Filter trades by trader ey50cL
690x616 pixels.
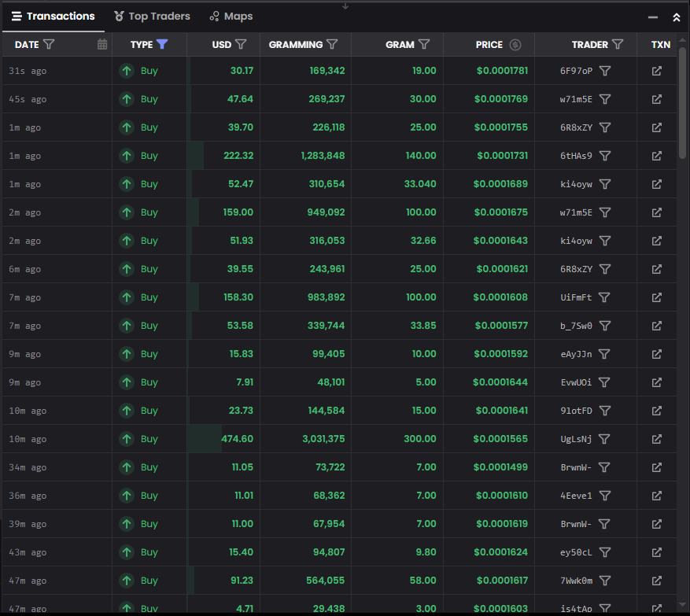606,552
